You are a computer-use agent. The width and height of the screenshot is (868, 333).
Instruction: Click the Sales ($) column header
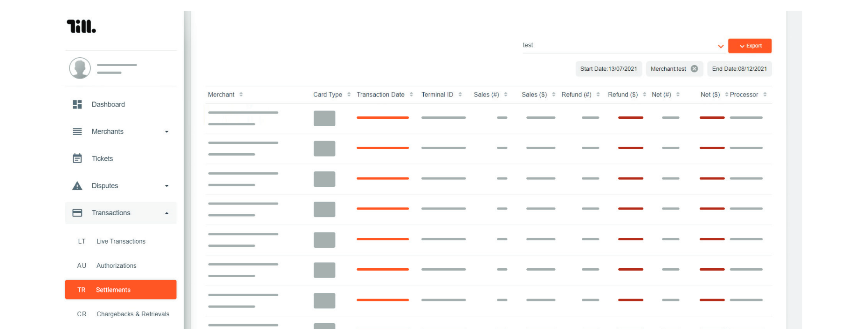[x=534, y=95]
